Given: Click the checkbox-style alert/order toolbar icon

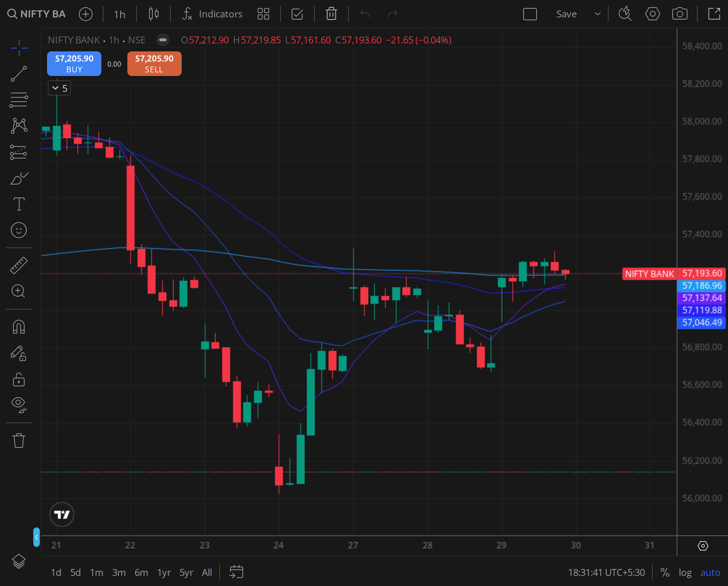Looking at the screenshot, I should (297, 14).
